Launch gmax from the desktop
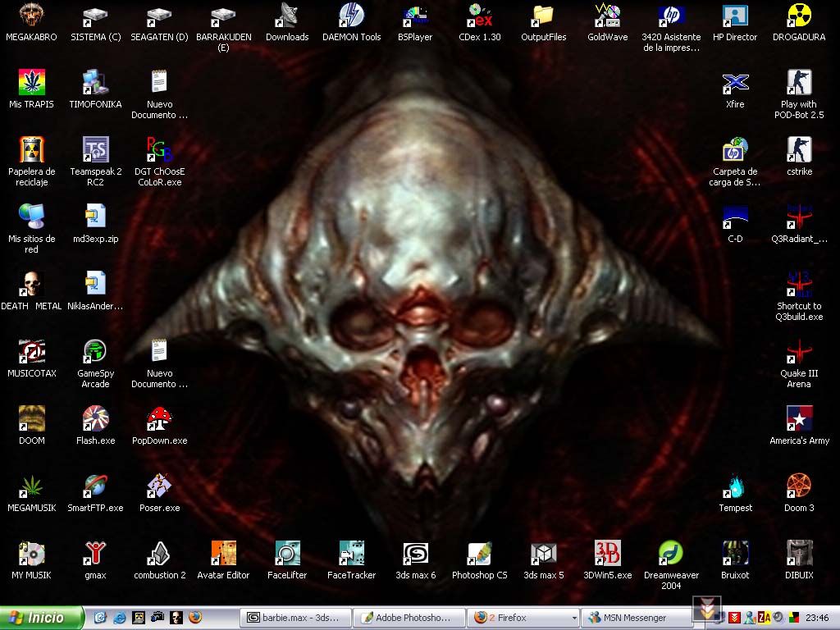This screenshot has width=840, height=630. (95, 553)
